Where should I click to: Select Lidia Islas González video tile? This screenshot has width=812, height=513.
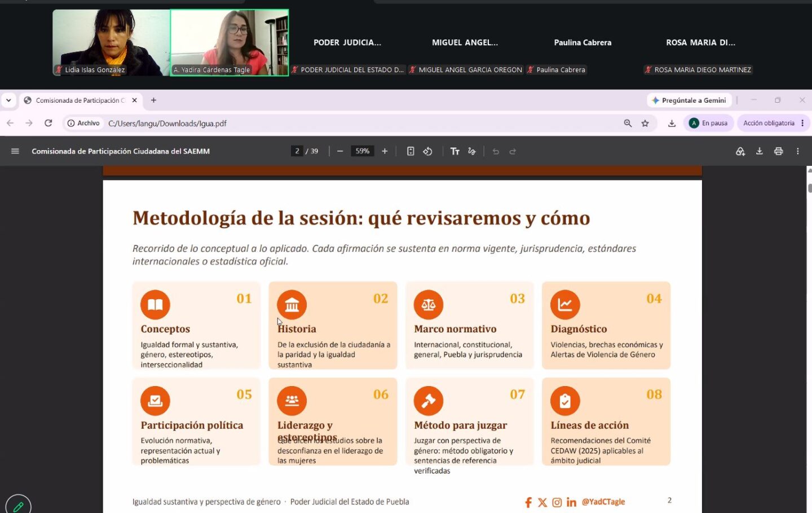[x=111, y=42]
